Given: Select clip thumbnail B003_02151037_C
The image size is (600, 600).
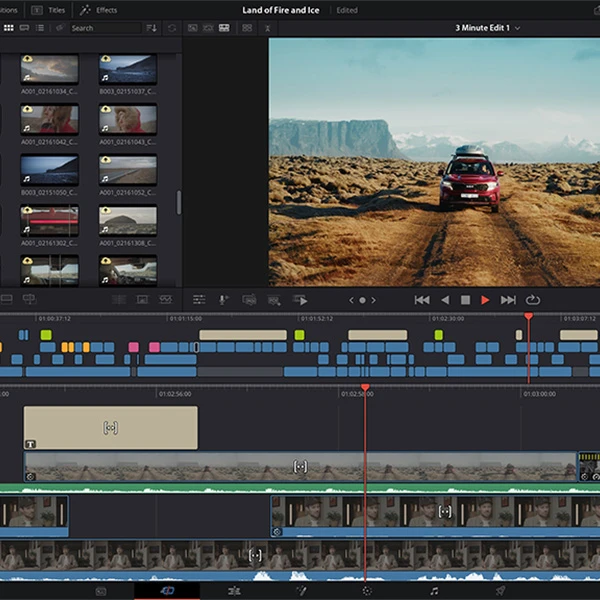Looking at the screenshot, I should 127,68.
